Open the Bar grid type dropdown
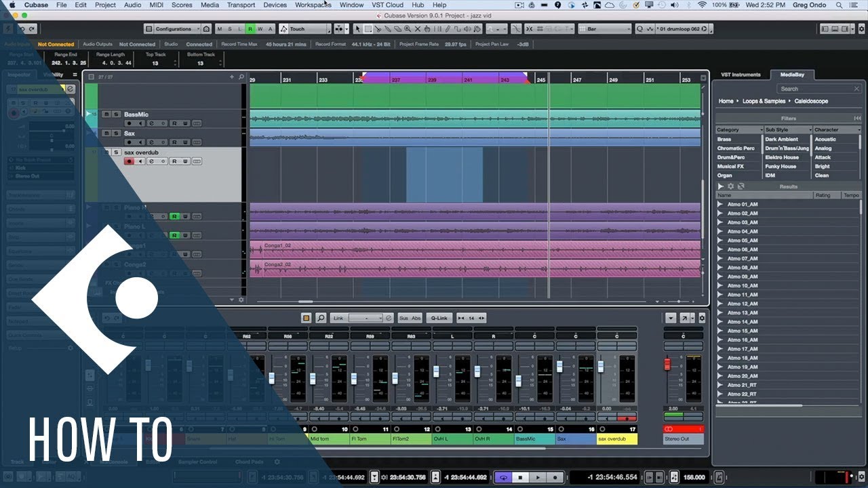This screenshot has width=868, height=488. [x=605, y=29]
